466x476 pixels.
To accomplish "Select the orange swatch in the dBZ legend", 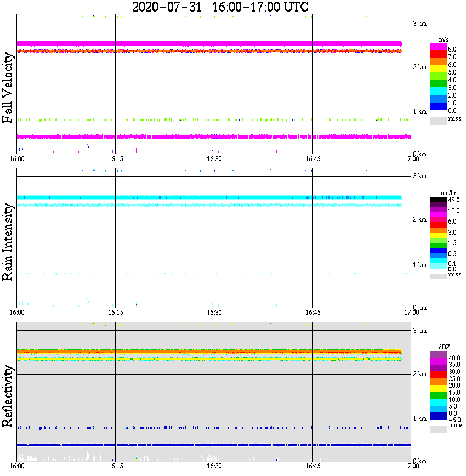I will [x=438, y=382].
